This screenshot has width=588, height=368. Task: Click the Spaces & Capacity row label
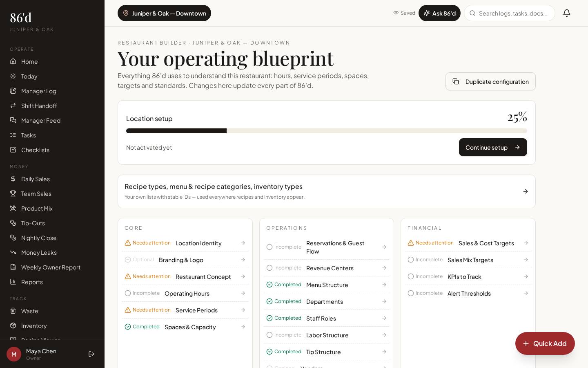click(190, 327)
